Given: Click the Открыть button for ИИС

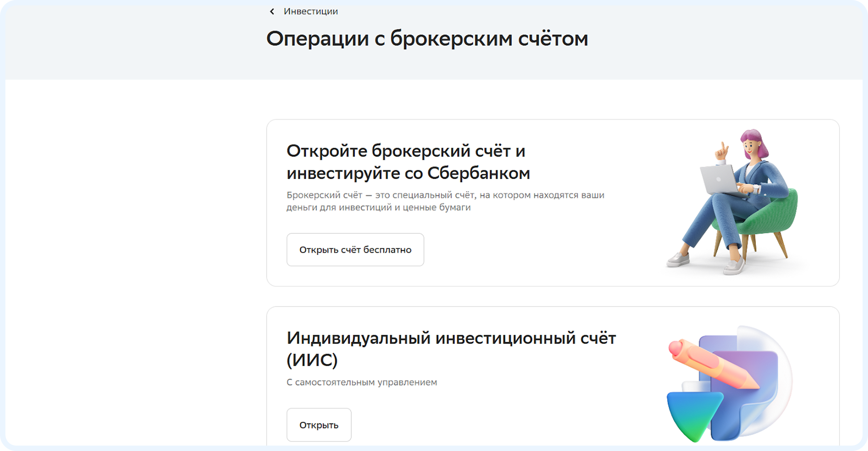Looking at the screenshot, I should pos(319,425).
